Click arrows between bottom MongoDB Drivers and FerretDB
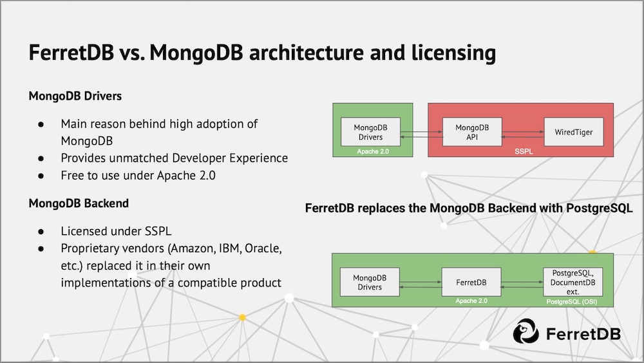 tap(421, 284)
